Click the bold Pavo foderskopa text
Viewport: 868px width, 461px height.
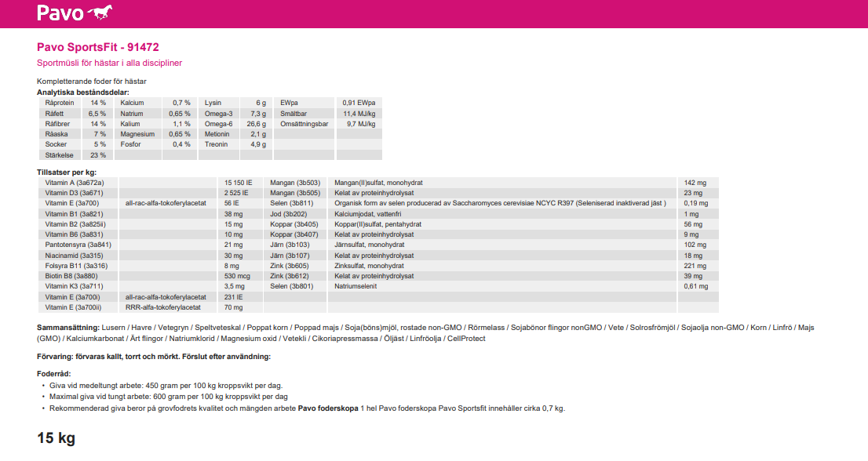pos(328,408)
